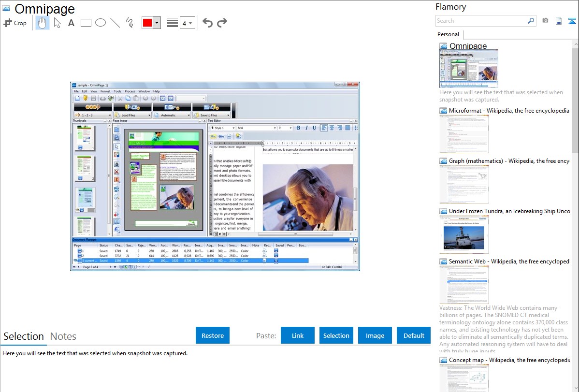The width and height of the screenshot is (579, 392).
Task: Toggle Bold in OmniPage snapshot text editor
Action: (x=298, y=128)
